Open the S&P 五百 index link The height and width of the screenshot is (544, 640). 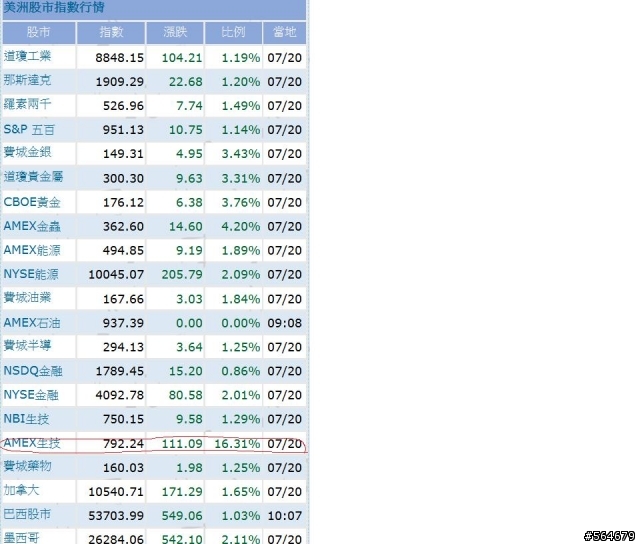point(29,130)
